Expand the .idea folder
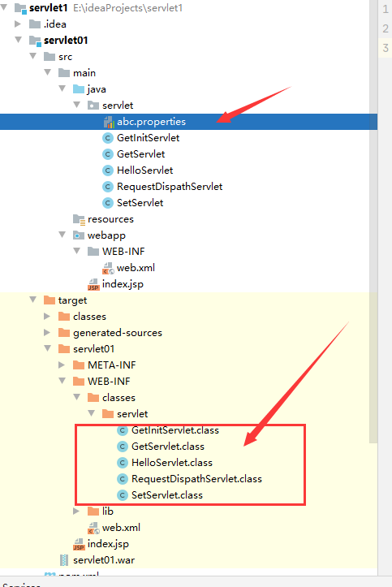 click(18, 24)
